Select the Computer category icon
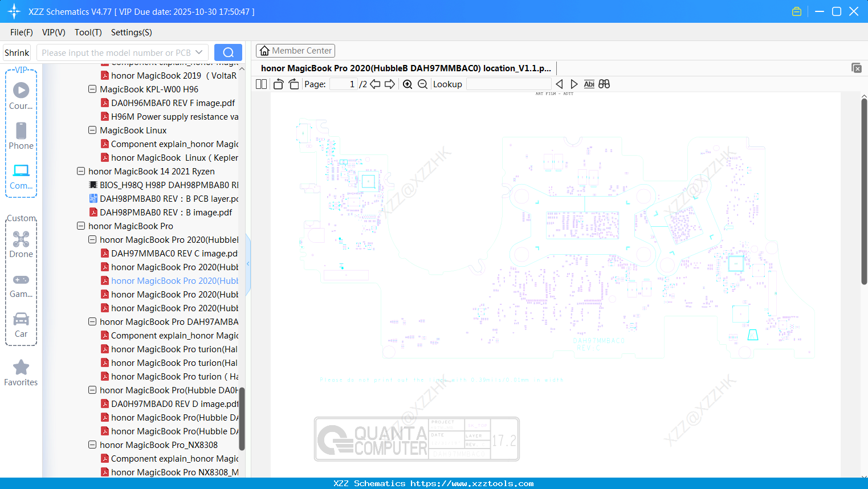Image resolution: width=868 pixels, height=489 pixels. (x=21, y=176)
